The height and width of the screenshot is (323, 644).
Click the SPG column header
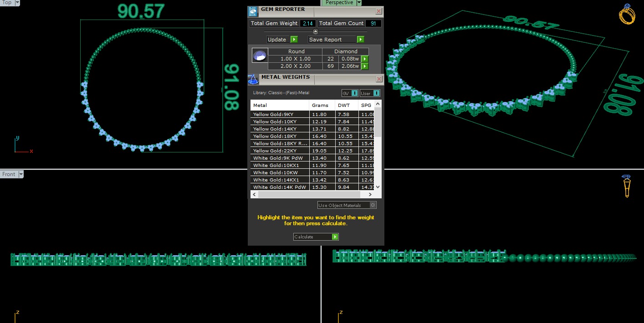(x=366, y=105)
